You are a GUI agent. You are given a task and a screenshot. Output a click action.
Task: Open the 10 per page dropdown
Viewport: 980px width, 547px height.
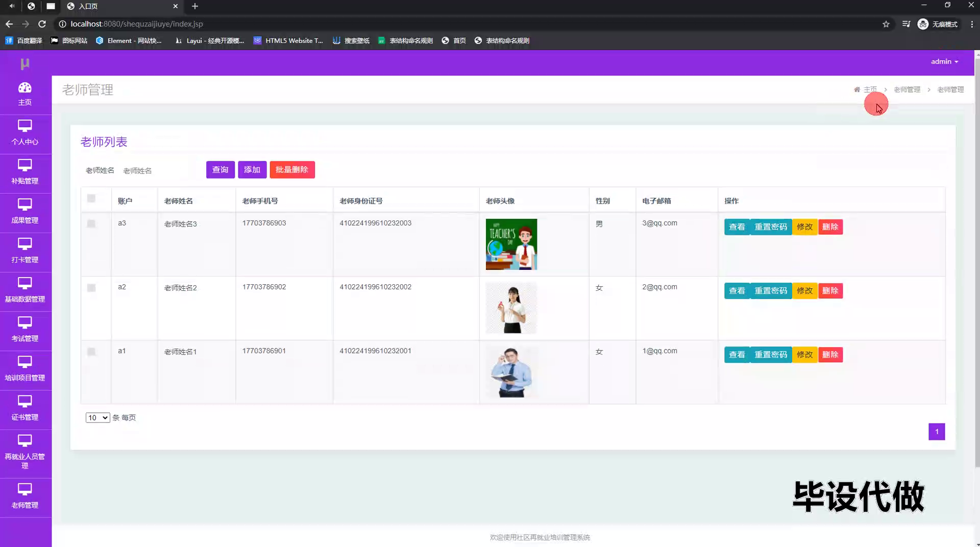click(x=97, y=417)
